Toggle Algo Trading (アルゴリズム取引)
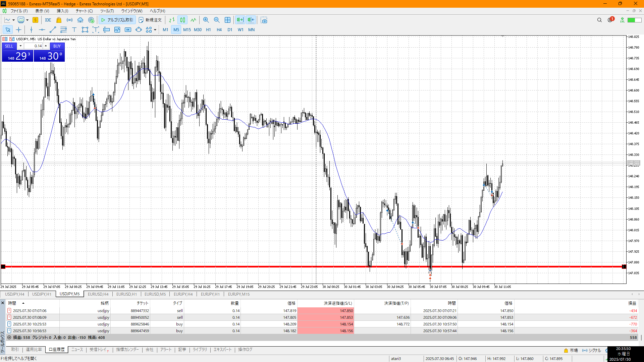644x362 pixels. (117, 20)
